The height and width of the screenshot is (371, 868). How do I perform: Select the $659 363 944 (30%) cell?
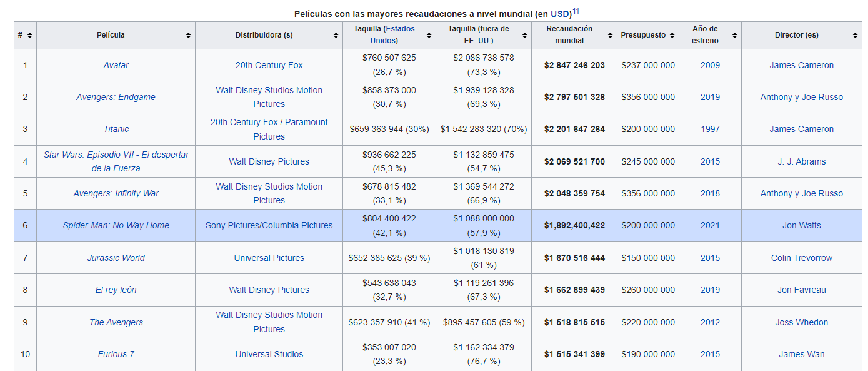389,129
